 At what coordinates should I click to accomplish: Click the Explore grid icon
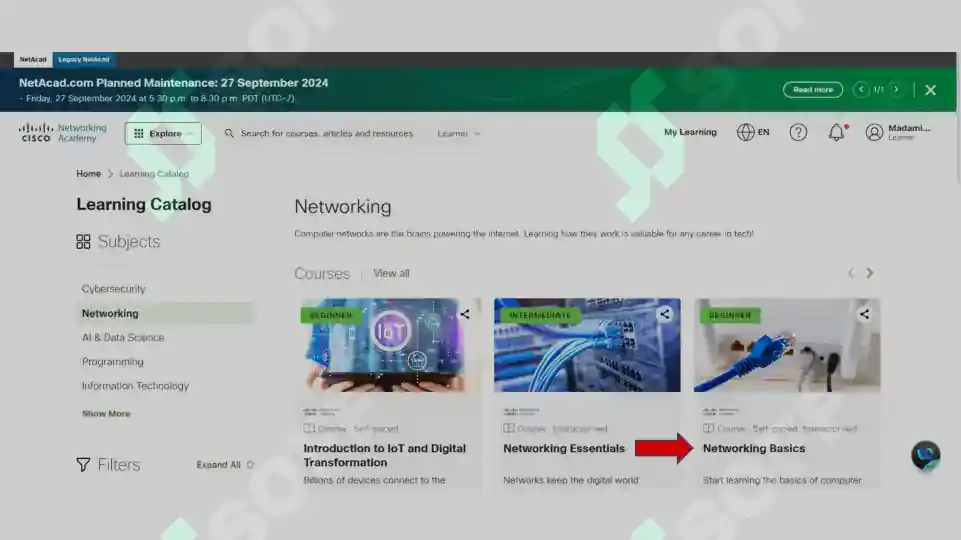[x=139, y=133]
